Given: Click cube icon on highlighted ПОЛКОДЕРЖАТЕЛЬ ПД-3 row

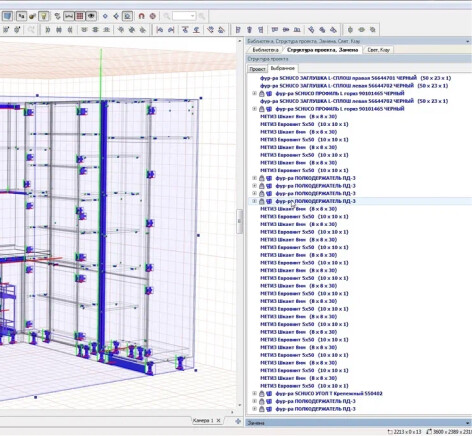Looking at the screenshot, I should 269,201.
